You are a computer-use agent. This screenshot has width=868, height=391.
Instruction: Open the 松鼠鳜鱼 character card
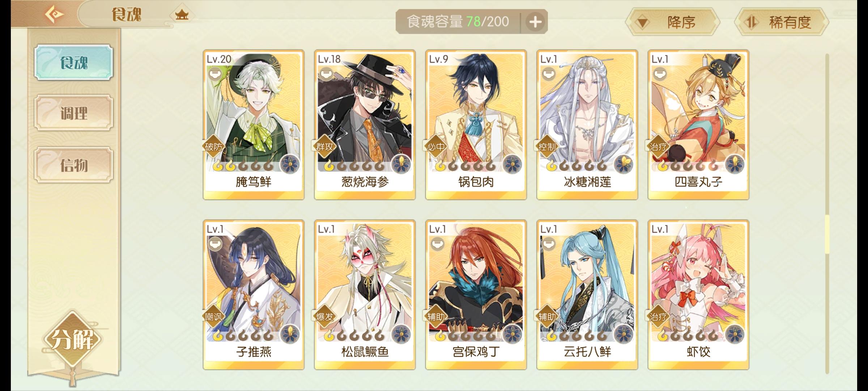[x=365, y=295]
